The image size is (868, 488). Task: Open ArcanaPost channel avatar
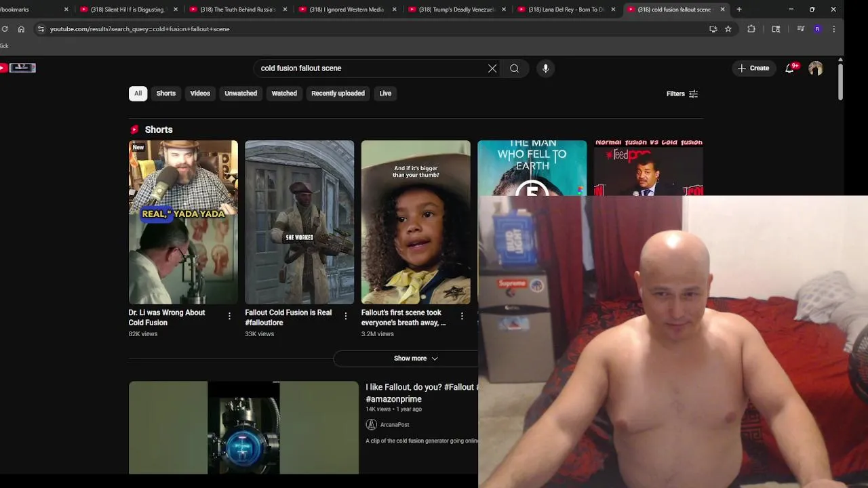click(x=371, y=424)
